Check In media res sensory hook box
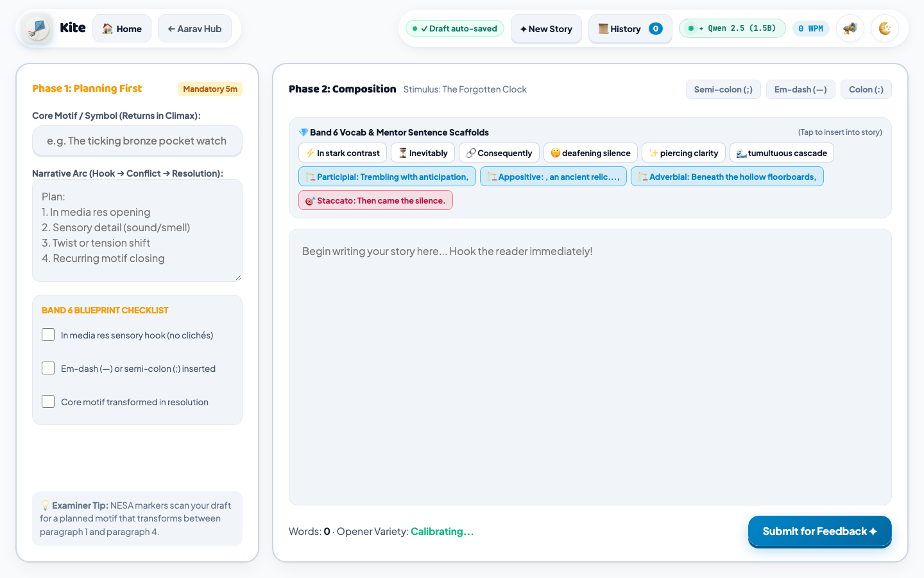Viewport: 924px width, 578px height. (x=48, y=335)
